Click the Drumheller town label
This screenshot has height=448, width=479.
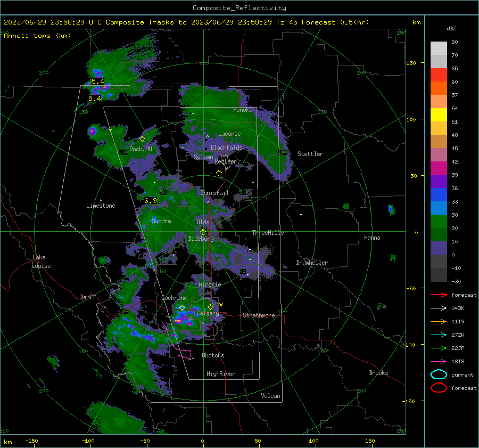click(x=312, y=263)
